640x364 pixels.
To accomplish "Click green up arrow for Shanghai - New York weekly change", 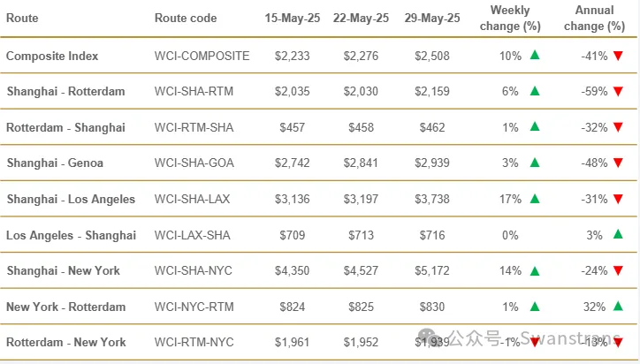I will 535,270.
